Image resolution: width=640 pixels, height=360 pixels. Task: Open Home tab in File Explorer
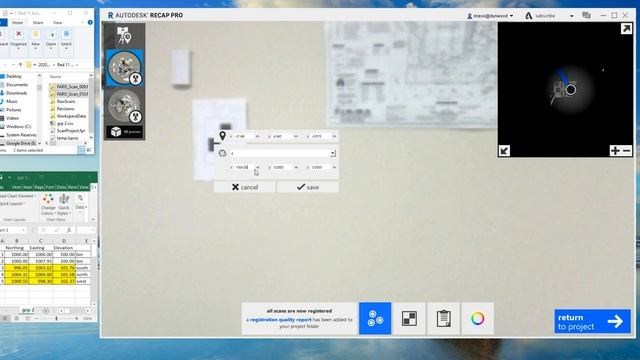point(18,23)
